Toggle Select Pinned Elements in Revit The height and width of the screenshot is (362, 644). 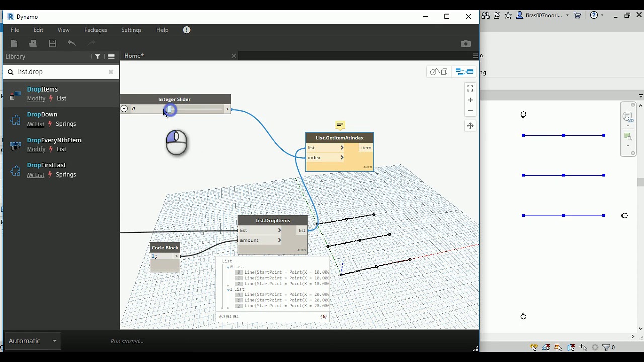click(558, 347)
